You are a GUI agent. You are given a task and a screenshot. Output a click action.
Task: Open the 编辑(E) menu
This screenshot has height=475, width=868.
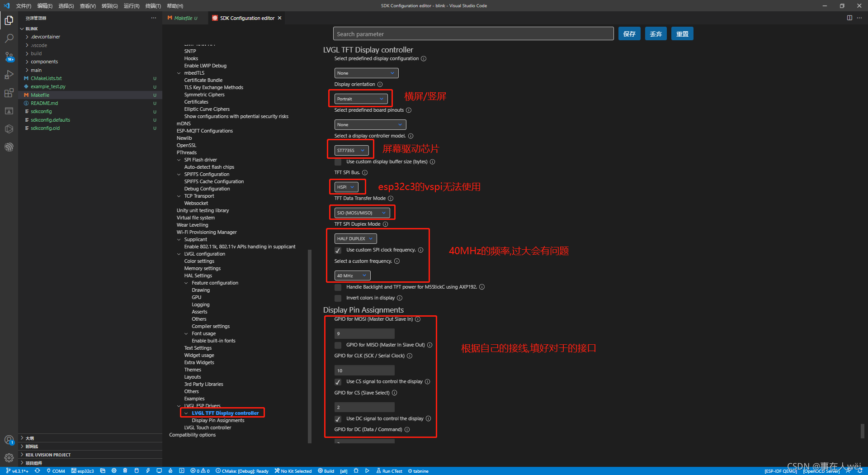pyautogui.click(x=45, y=6)
